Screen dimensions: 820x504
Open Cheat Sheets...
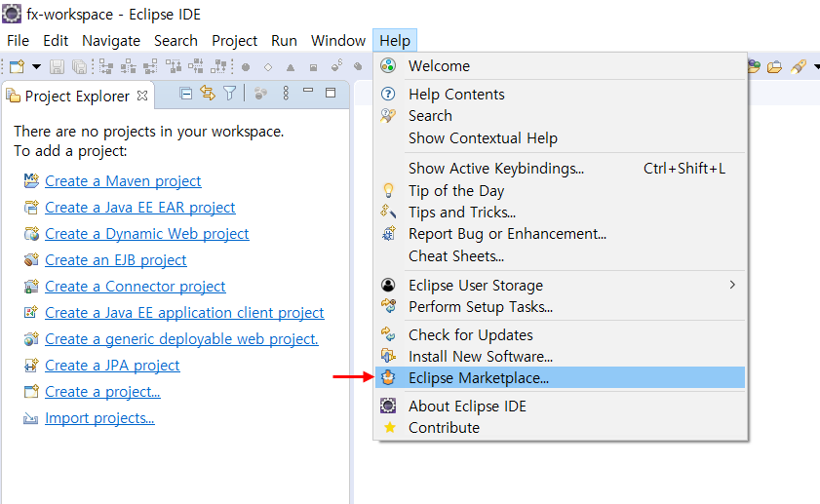(x=560, y=255)
